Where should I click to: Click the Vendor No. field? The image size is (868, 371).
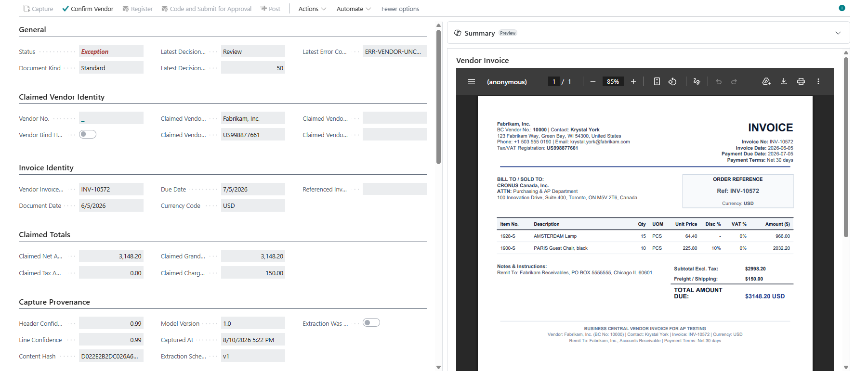[111, 118]
